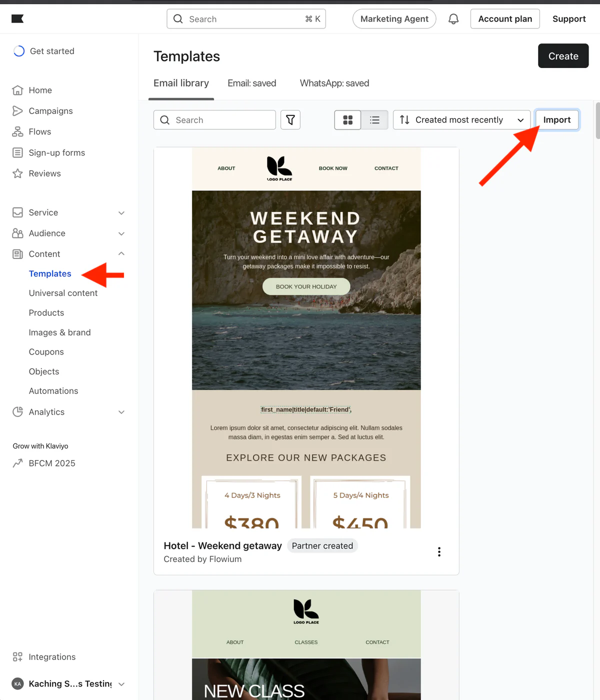
Task: Open the account switcher chevron
Action: 121,684
